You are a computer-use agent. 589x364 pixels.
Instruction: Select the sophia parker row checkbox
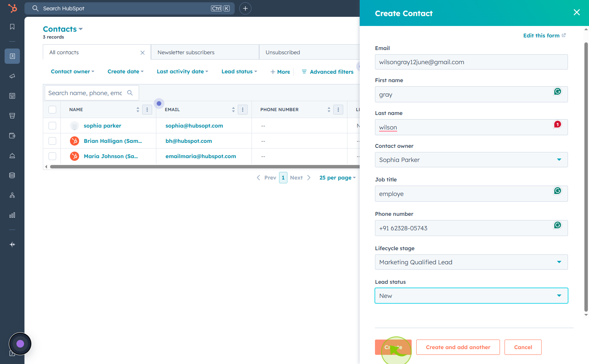click(x=52, y=126)
